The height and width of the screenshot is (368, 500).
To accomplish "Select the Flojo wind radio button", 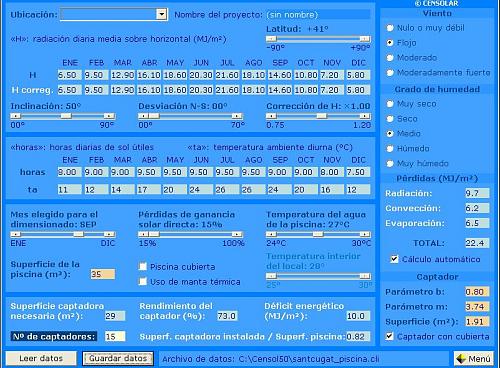I will [x=390, y=43].
